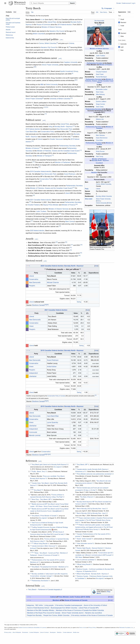Open the main menu hamburger icon
This screenshot has width=140, height=644.
pyautogui.click(x=5, y=3)
